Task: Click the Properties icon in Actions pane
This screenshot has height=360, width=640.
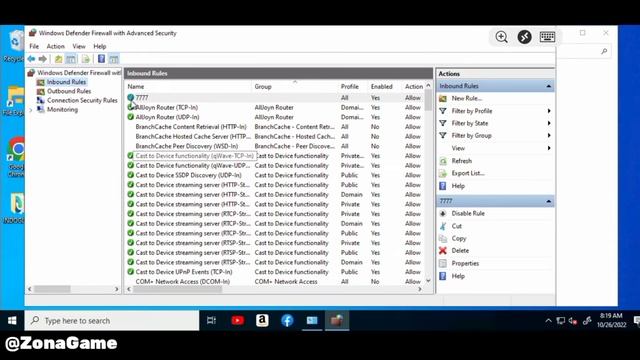Action: point(443,263)
